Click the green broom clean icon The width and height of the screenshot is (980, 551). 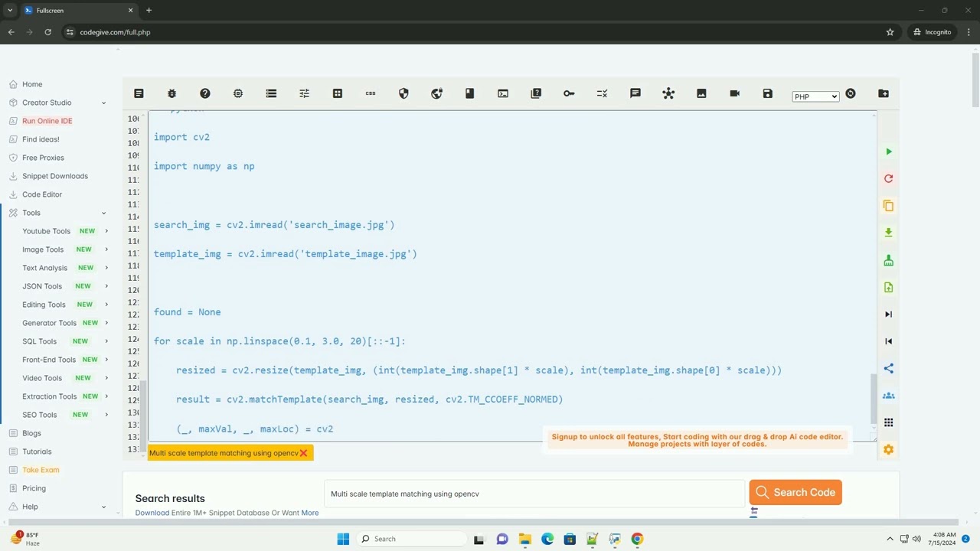point(889,260)
